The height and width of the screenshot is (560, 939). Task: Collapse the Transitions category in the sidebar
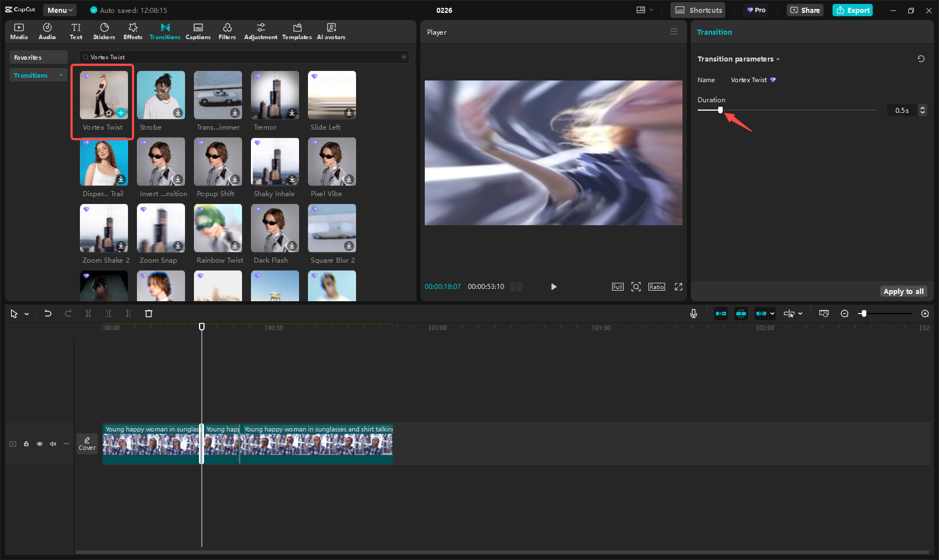[x=61, y=75]
